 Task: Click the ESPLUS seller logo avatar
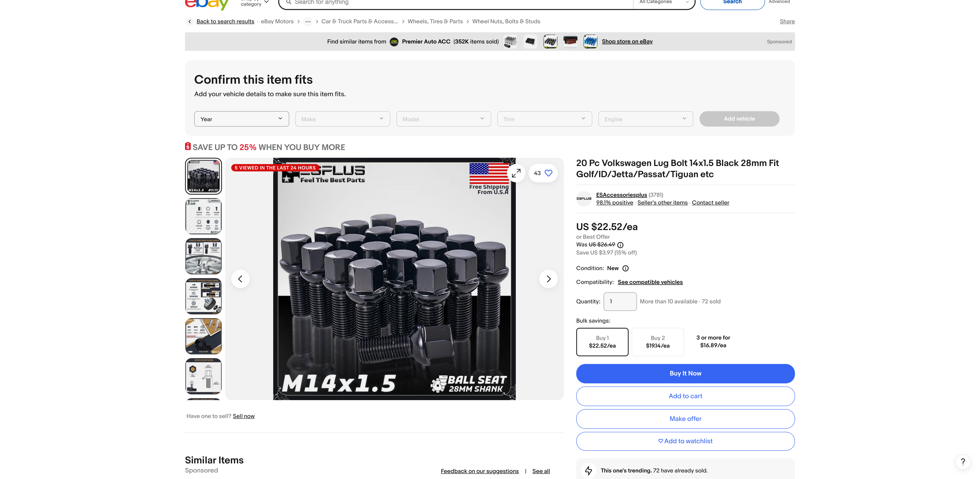point(584,199)
